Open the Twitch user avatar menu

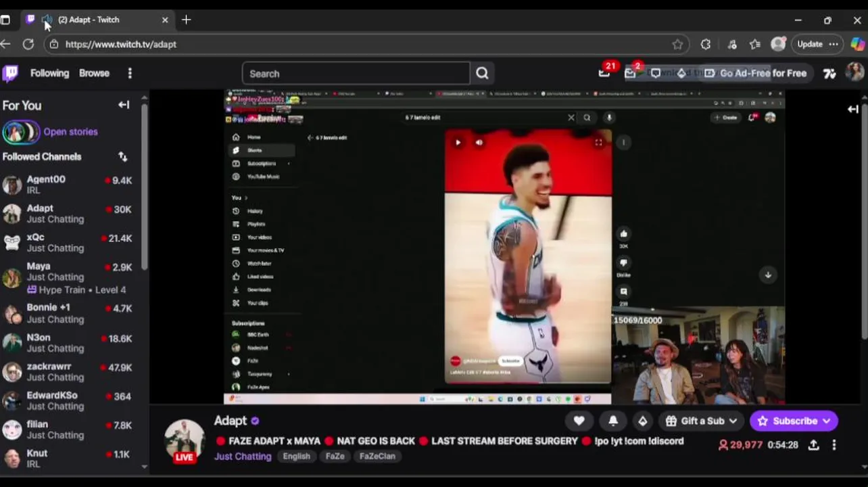(x=855, y=72)
